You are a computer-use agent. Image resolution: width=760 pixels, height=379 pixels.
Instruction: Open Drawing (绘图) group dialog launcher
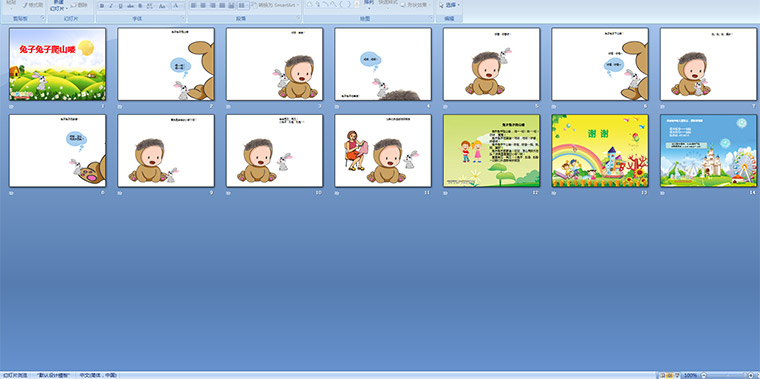[x=430, y=18]
